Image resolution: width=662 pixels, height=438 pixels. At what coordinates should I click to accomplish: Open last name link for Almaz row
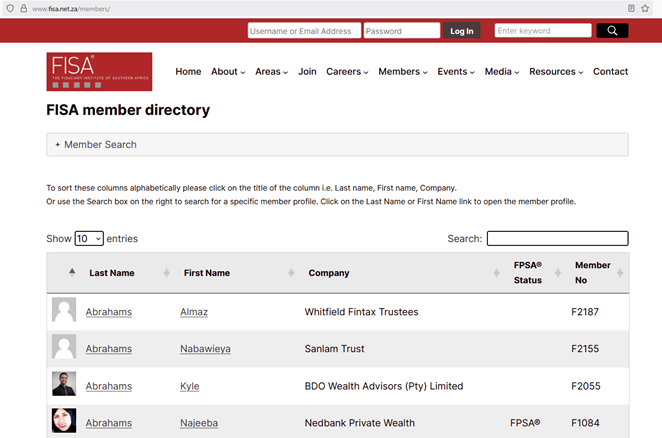pos(109,312)
